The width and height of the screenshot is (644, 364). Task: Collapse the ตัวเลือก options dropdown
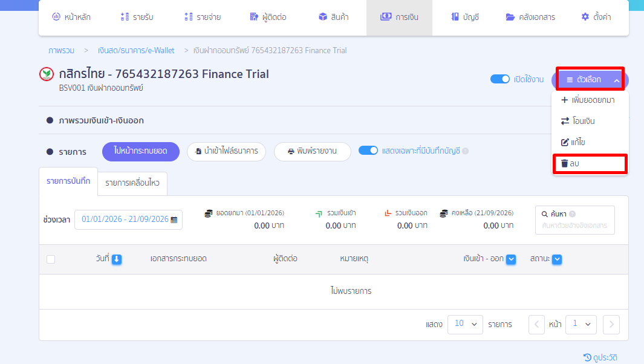590,79
